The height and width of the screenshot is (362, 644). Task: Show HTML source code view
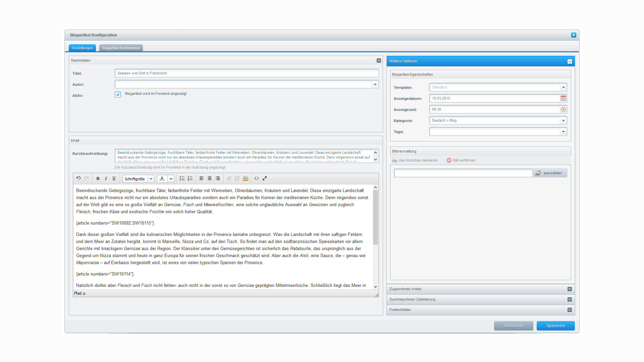(257, 178)
